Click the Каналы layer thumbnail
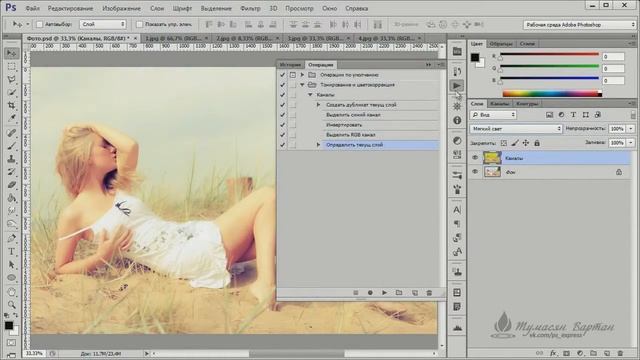 [492, 158]
